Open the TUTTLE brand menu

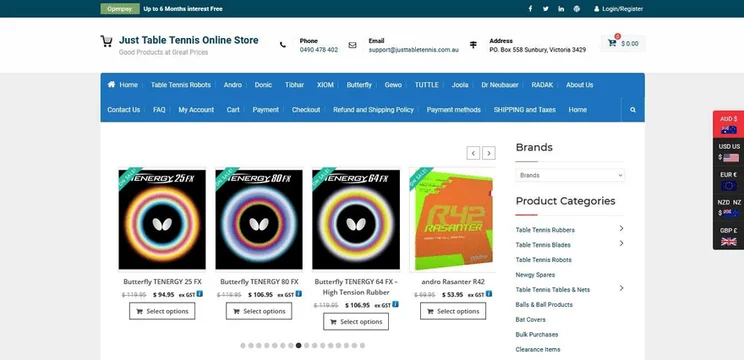pos(427,85)
